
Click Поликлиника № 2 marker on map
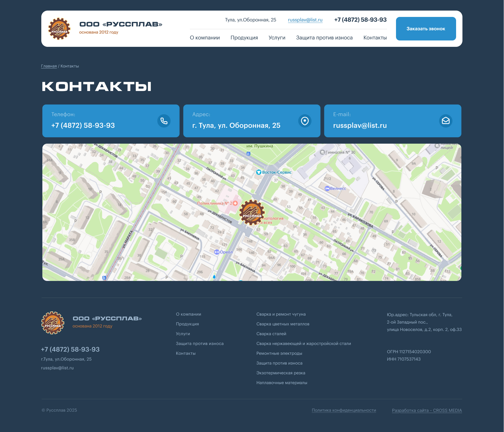[x=235, y=203]
